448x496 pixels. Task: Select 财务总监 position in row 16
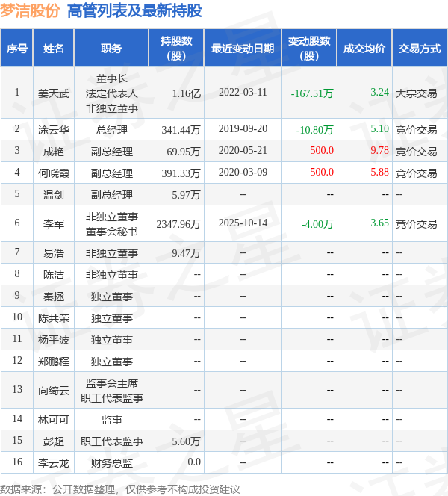pyautogui.click(x=111, y=463)
